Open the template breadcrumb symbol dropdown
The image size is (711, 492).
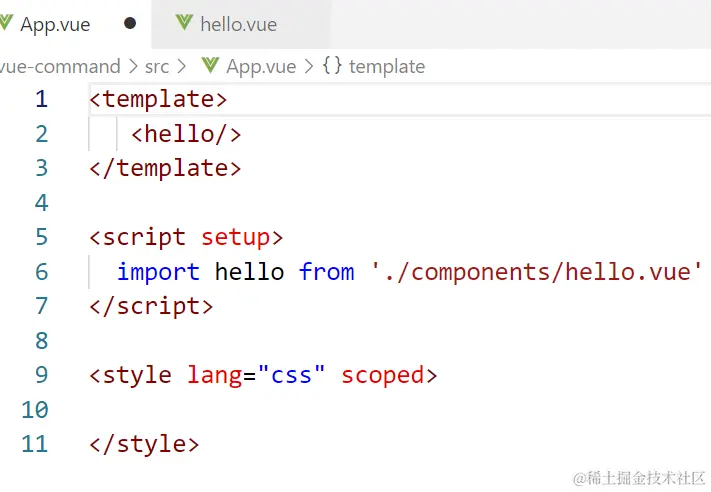386,67
